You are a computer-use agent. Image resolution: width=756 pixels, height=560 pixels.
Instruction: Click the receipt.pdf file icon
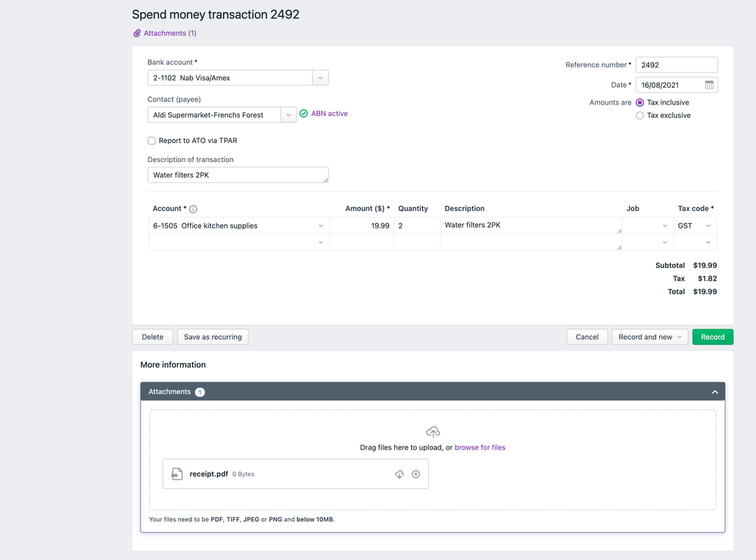[176, 474]
